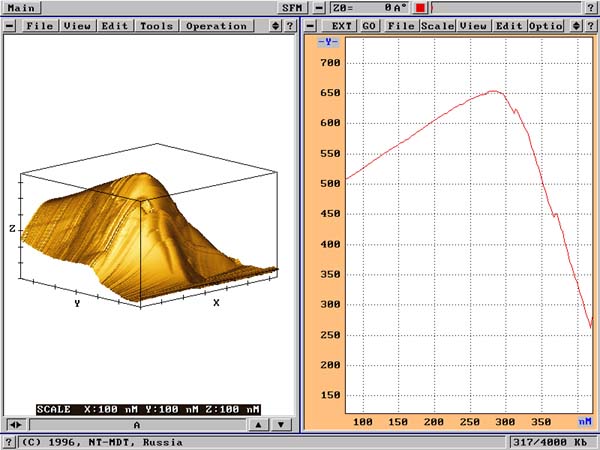Open the Optio menu in the graph window

(544, 25)
